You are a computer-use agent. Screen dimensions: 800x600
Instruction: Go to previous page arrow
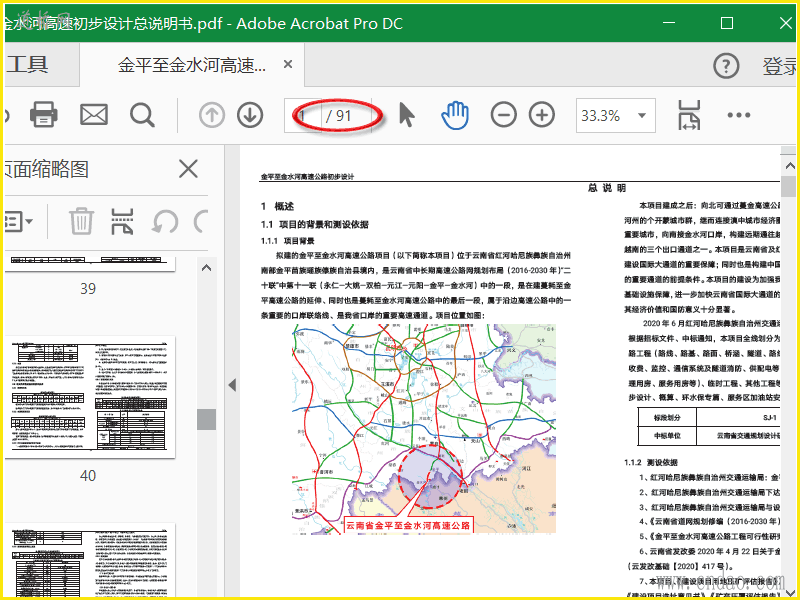point(211,115)
